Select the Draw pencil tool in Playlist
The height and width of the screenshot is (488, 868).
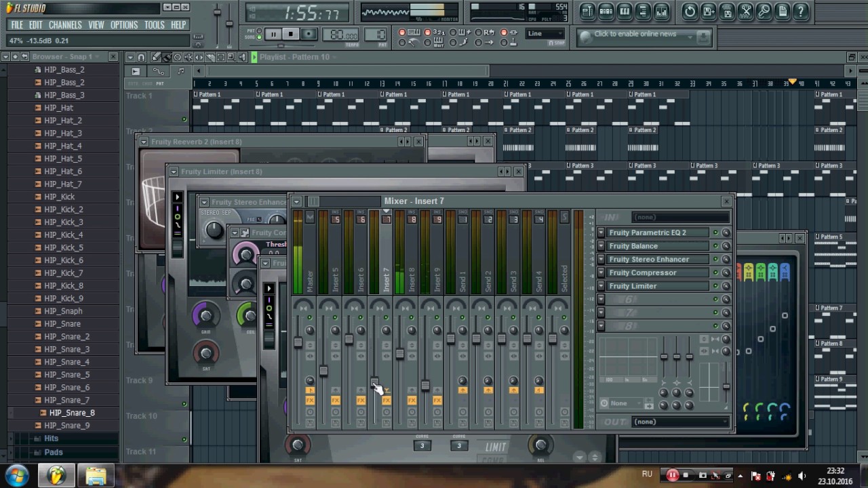pos(156,57)
